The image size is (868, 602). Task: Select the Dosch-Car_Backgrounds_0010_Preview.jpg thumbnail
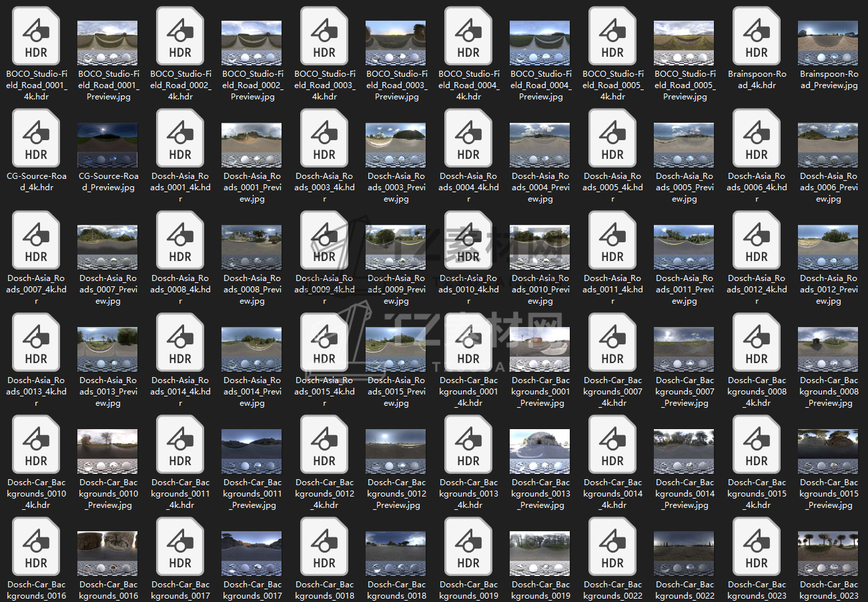pos(108,451)
